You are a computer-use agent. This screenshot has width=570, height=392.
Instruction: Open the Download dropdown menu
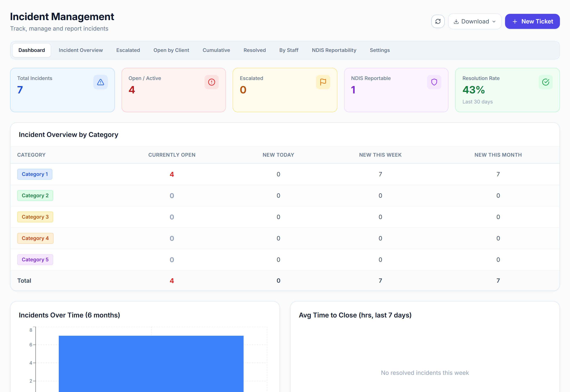tap(475, 21)
